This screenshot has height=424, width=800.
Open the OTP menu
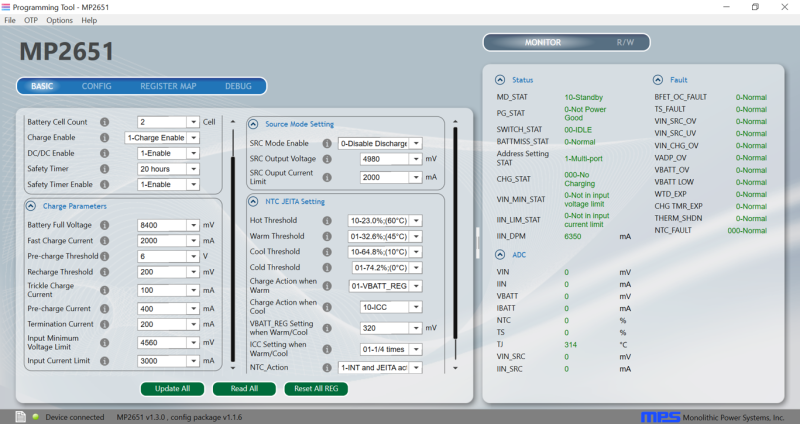(31, 20)
